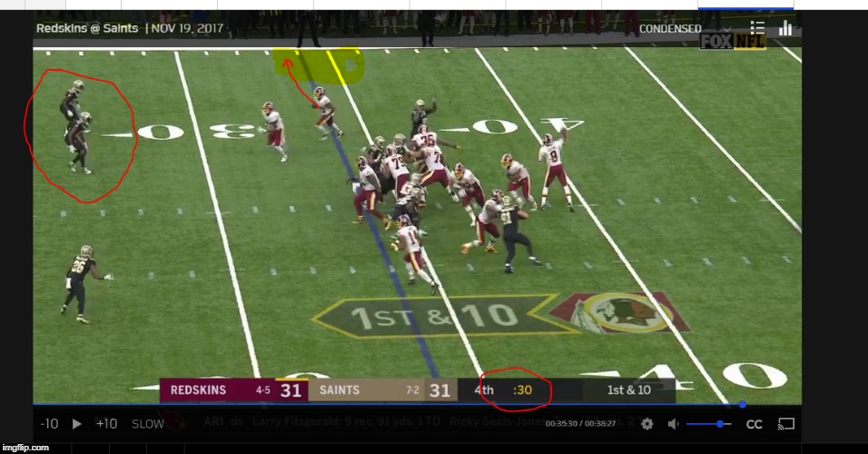
Task: Adjust the volume slider handle
Action: [x=720, y=424]
